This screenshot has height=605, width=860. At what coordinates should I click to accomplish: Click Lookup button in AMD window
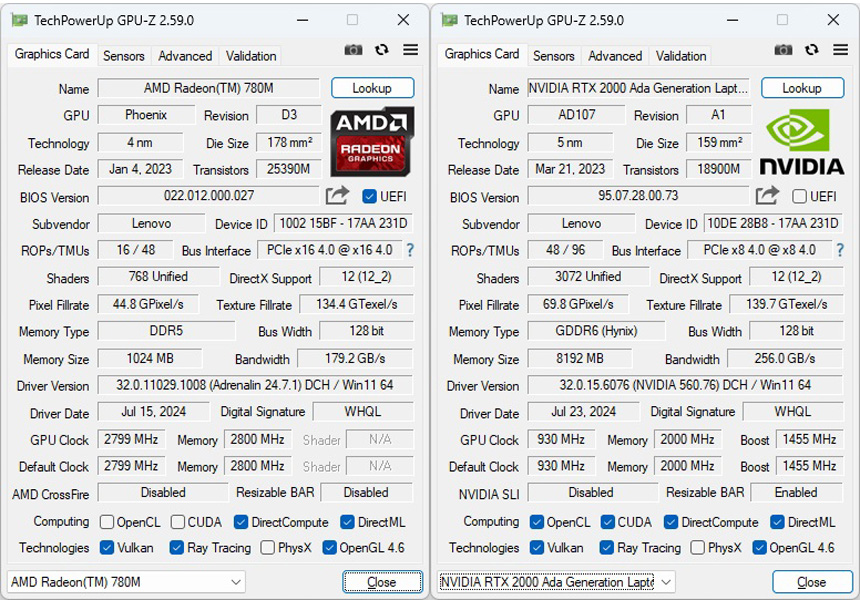tap(372, 88)
